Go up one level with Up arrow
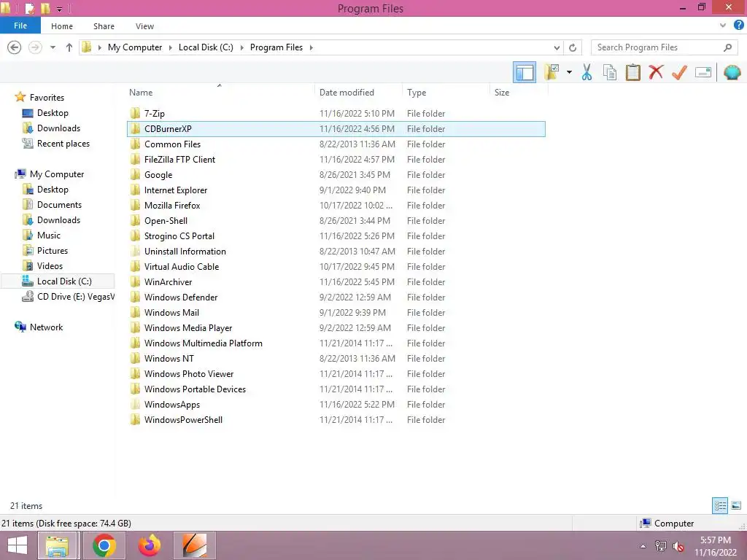The height and width of the screenshot is (560, 747). pos(69,47)
